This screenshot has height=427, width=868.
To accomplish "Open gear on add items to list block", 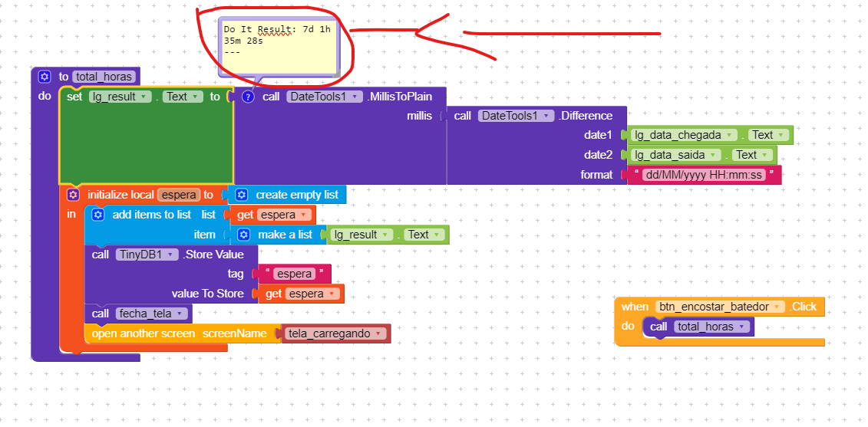I will coord(98,215).
